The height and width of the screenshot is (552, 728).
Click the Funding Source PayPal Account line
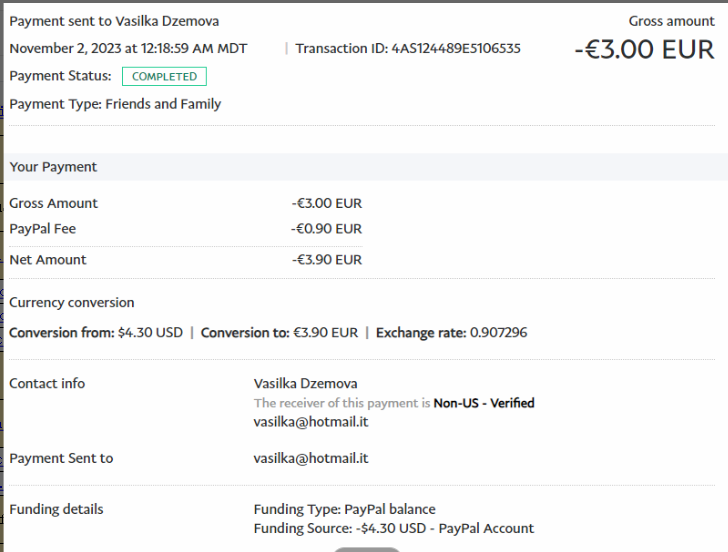click(x=393, y=528)
